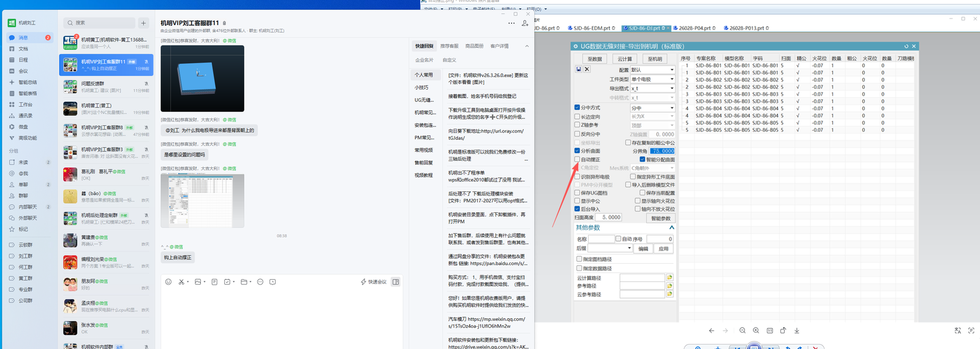Uncheck the 分析曲面 checkbox

pyautogui.click(x=577, y=150)
